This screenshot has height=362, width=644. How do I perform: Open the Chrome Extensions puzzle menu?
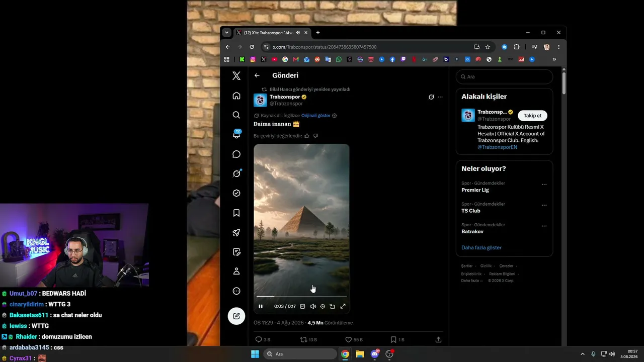click(x=517, y=47)
